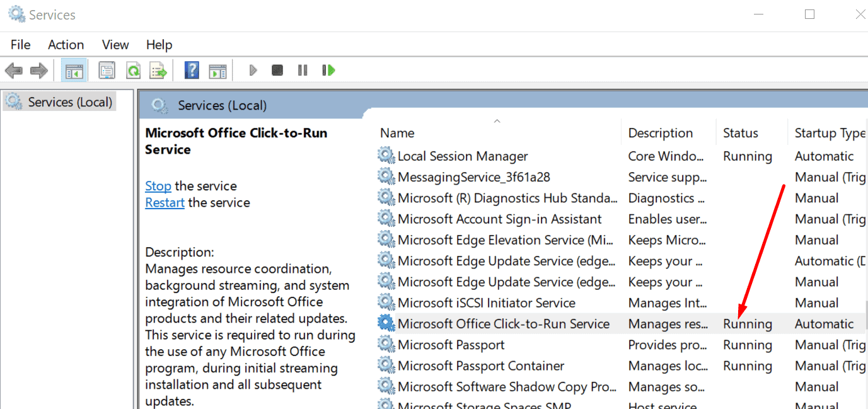Click the "Manages loc..." description cell
Viewport: 868px width, 409px height.
pos(668,366)
